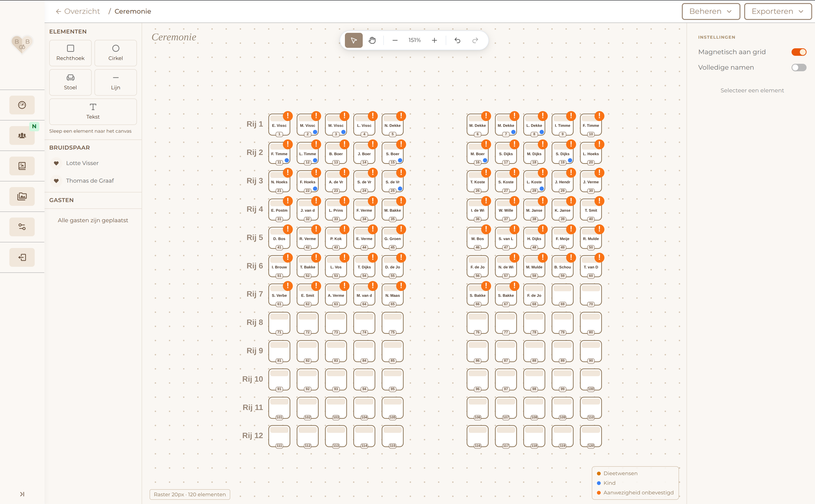Add a Lijn element

116,82
